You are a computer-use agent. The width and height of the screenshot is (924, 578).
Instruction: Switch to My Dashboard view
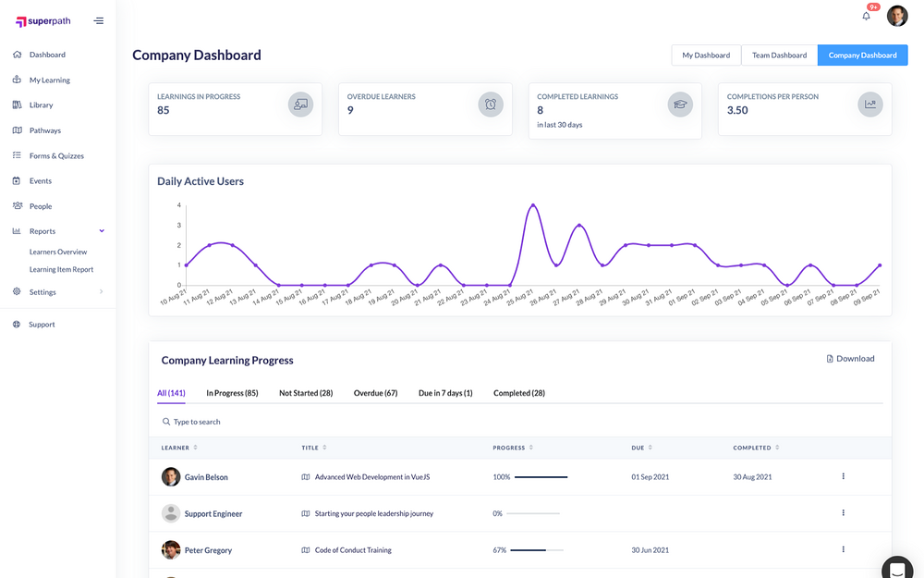(706, 55)
